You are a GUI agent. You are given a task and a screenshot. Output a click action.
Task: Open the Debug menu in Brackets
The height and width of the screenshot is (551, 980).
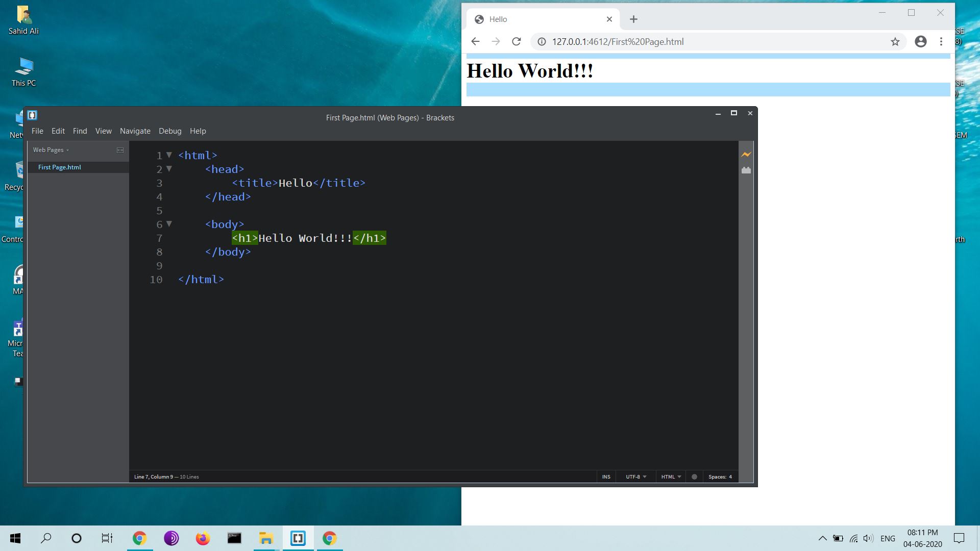(x=170, y=131)
